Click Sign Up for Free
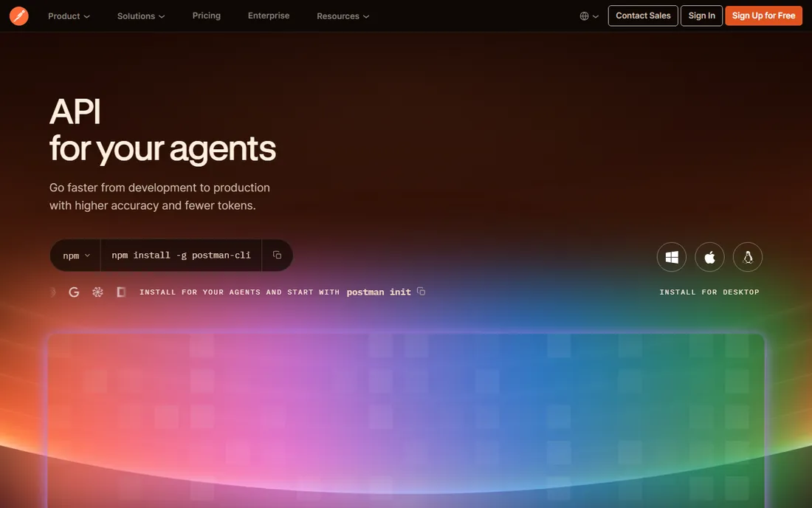Viewport: 812px width, 508px height. (x=763, y=16)
